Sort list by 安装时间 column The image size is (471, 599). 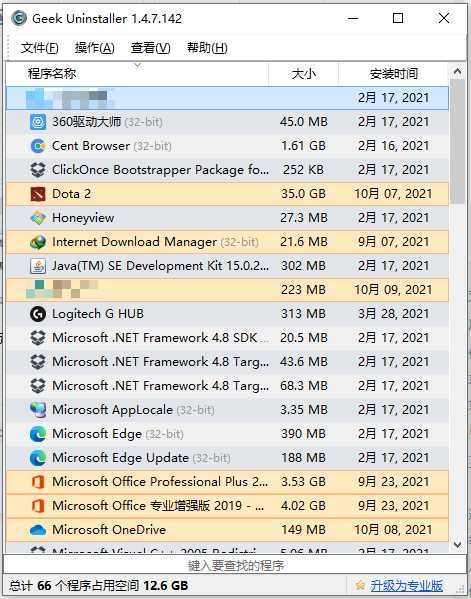click(393, 73)
